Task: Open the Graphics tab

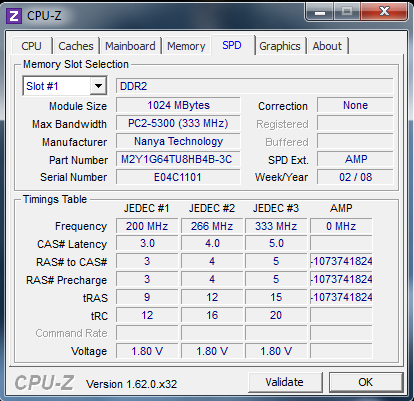Action: tap(280, 46)
